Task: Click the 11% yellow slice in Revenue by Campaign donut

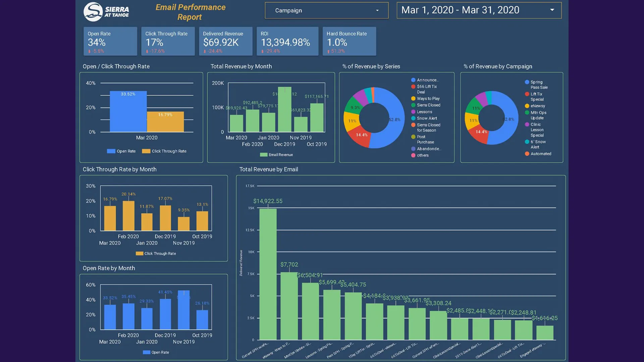Action: tap(473, 120)
